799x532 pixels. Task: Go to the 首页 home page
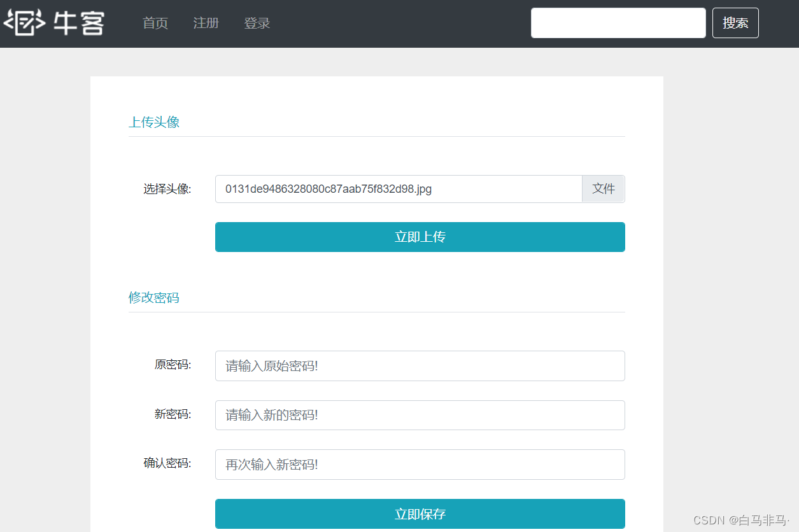pos(155,24)
